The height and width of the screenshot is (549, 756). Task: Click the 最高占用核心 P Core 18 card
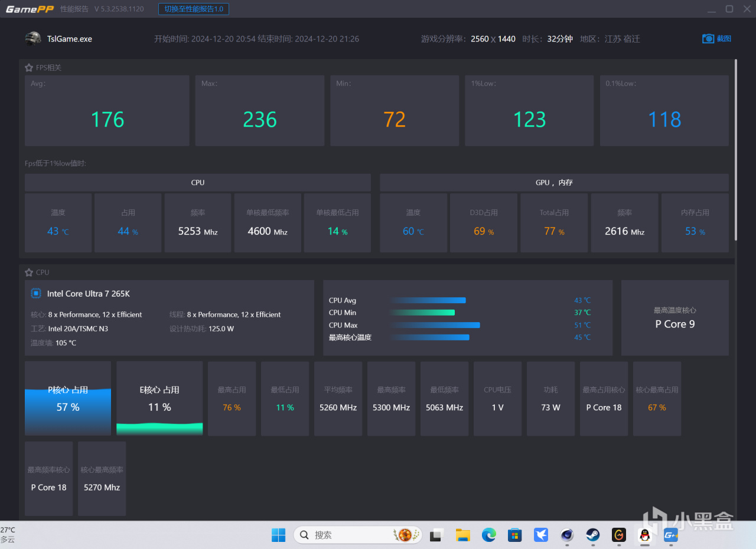604,398
